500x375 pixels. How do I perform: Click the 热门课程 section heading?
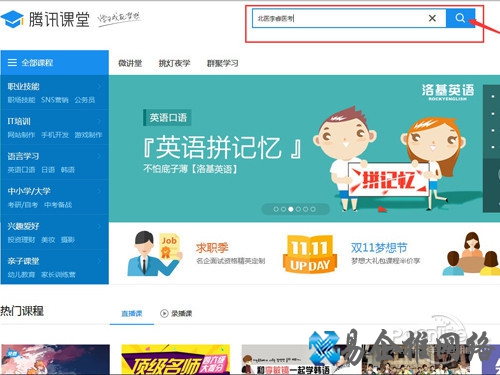tap(22, 311)
